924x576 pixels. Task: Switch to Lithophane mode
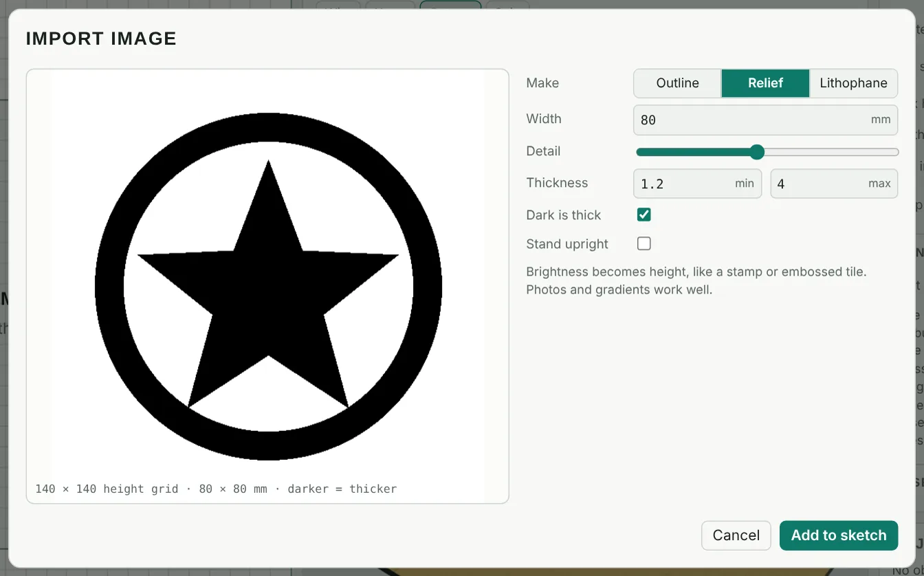coord(853,83)
